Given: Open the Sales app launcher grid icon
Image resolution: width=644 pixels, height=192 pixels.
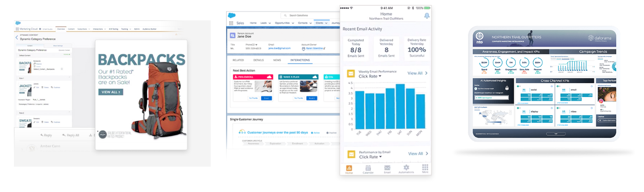Looking at the screenshot, I should tap(231, 23).
